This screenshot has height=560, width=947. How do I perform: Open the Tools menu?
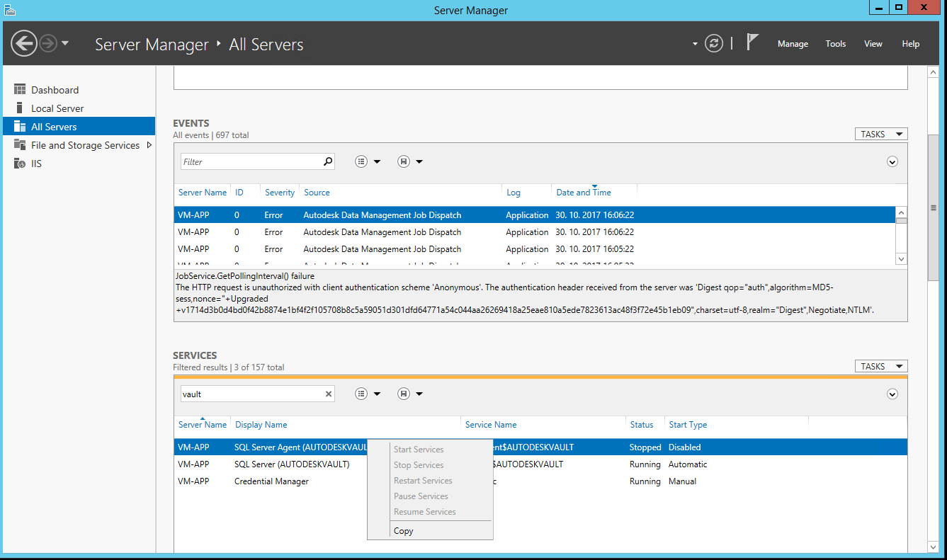point(836,44)
